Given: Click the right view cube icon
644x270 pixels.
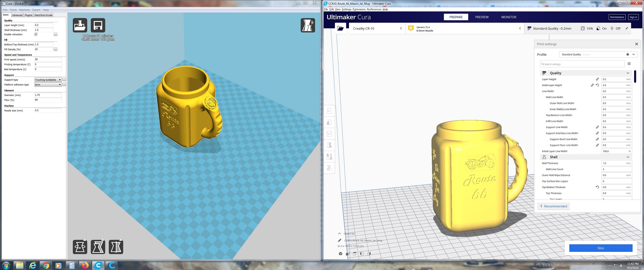Looking at the screenshot, I should pyautogui.click(x=369, y=254).
